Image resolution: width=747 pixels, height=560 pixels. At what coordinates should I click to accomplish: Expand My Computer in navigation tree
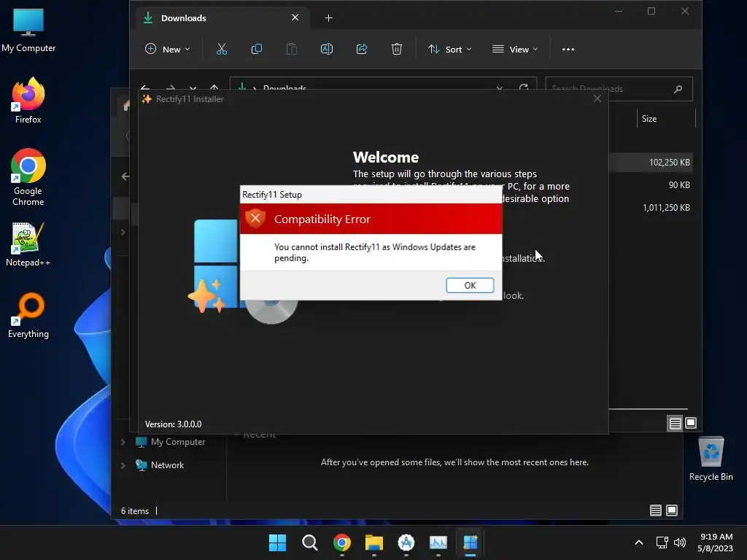tap(123, 442)
